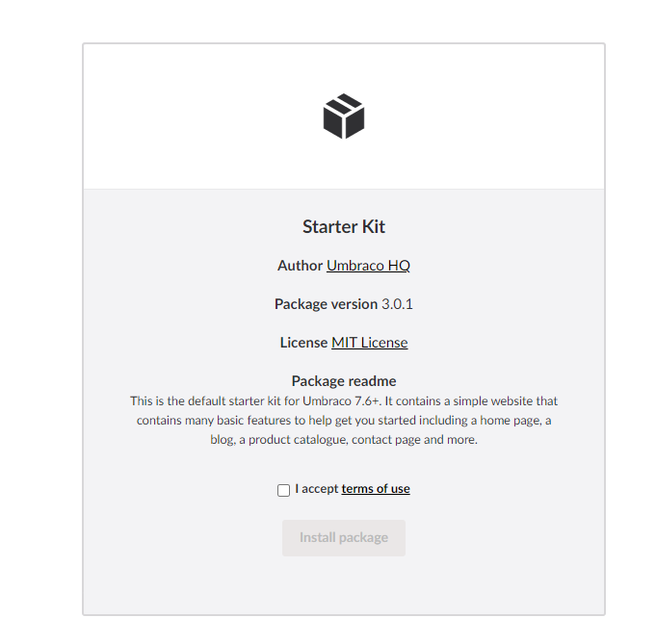Viewport: 656px width, 644px height.
Task: Click readme line starting 'blog, a product'
Action: (344, 440)
